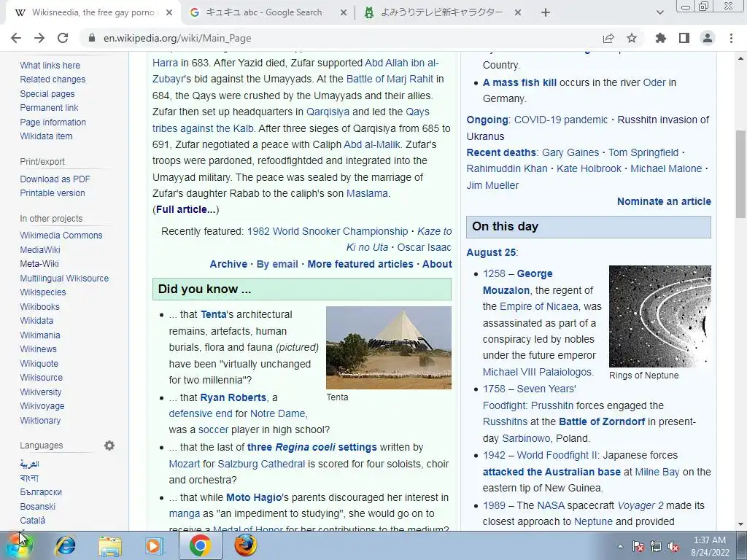Open More featured articles link
Image resolution: width=747 pixels, height=560 pixels.
(x=360, y=264)
